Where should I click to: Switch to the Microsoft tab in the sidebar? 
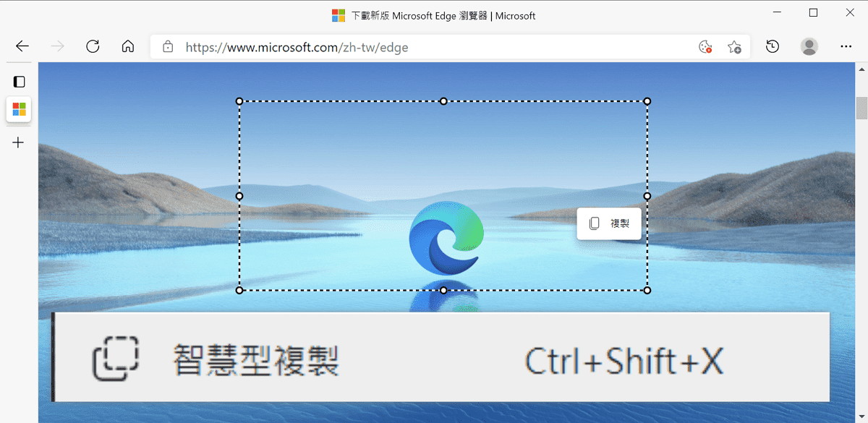tap(19, 110)
